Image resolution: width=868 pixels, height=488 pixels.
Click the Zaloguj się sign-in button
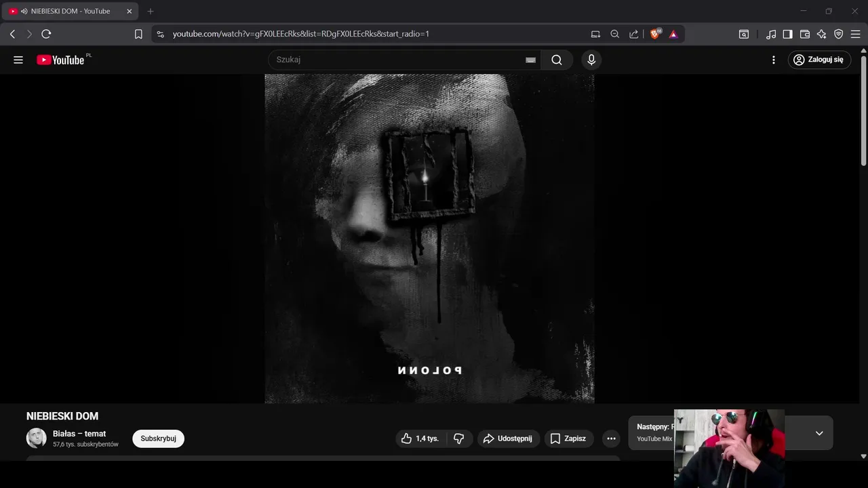(819, 60)
